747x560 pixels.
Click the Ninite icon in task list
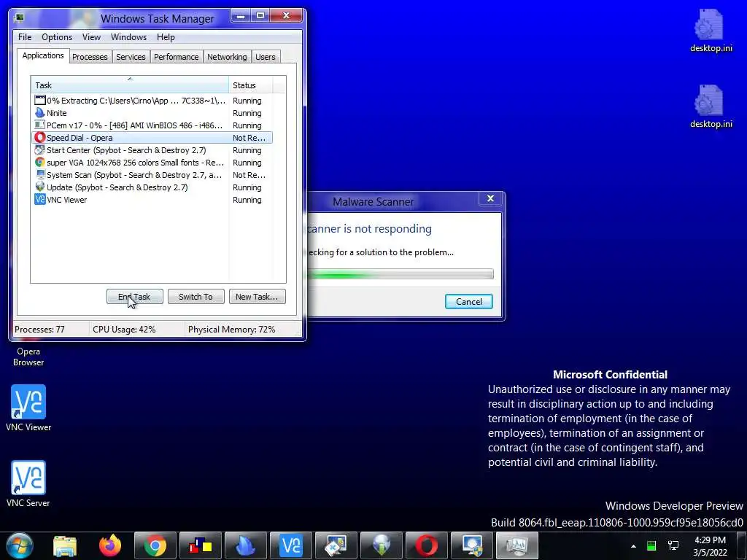coord(40,113)
